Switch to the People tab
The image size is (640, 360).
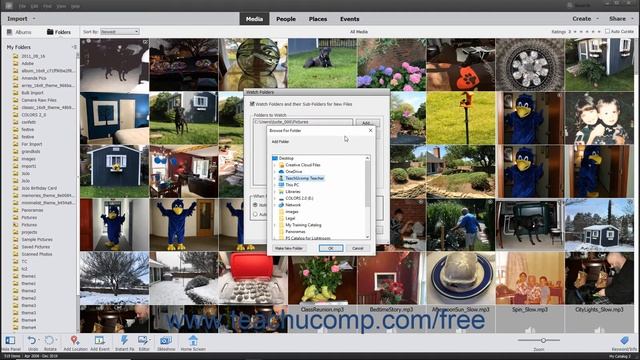(286, 19)
